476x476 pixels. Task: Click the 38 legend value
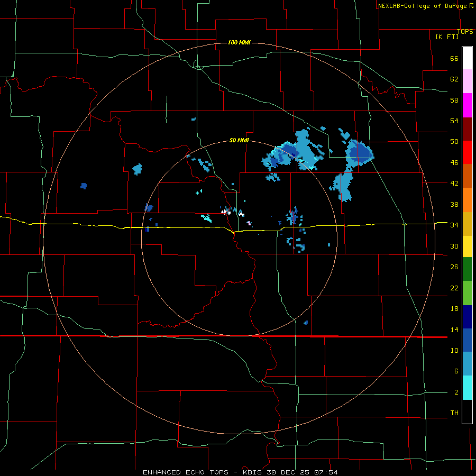454,204
